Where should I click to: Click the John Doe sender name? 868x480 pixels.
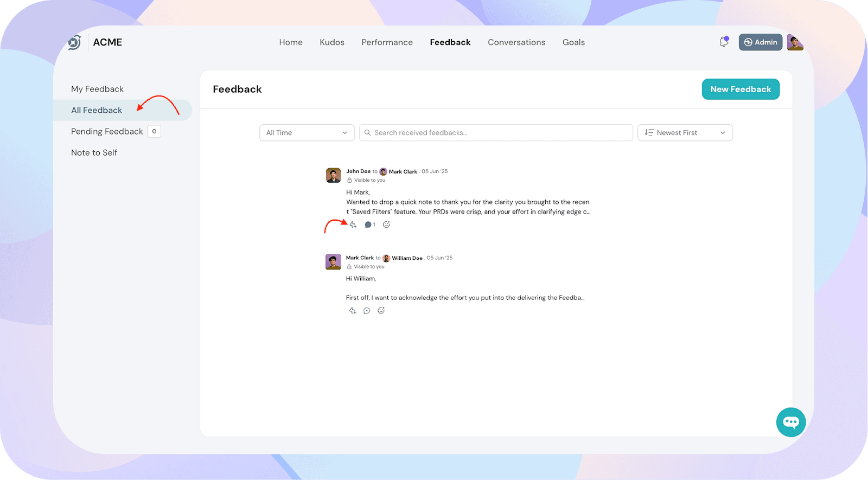click(359, 171)
